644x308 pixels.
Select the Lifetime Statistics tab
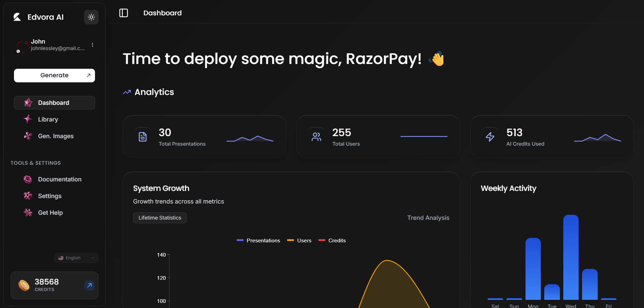(x=160, y=218)
